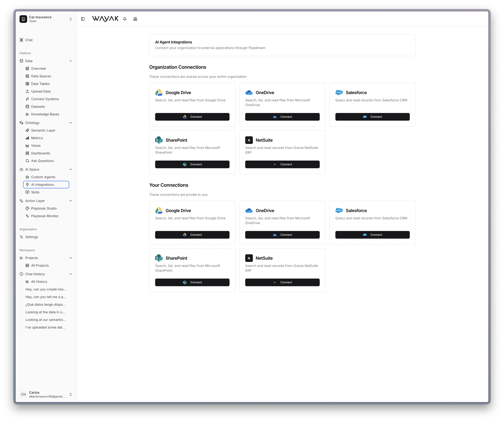Open Playbook Studio in the Action Layer
The image size is (504, 422).
[x=44, y=208]
